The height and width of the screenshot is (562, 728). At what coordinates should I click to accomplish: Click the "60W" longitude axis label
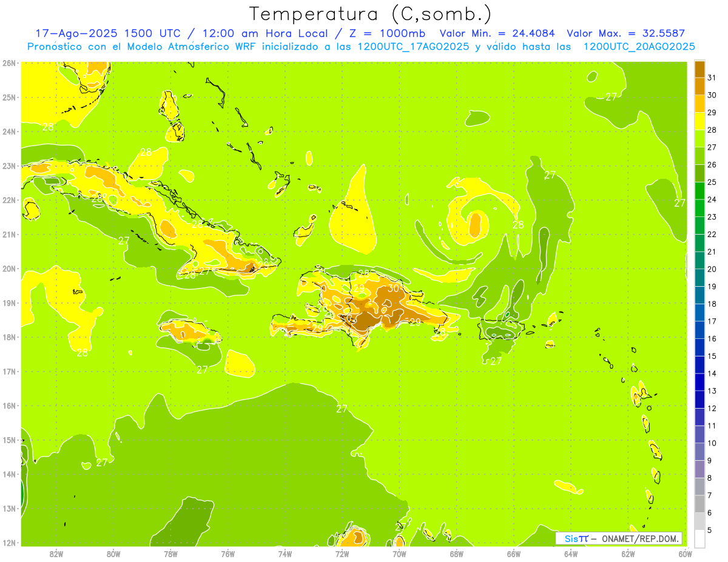[x=685, y=554]
